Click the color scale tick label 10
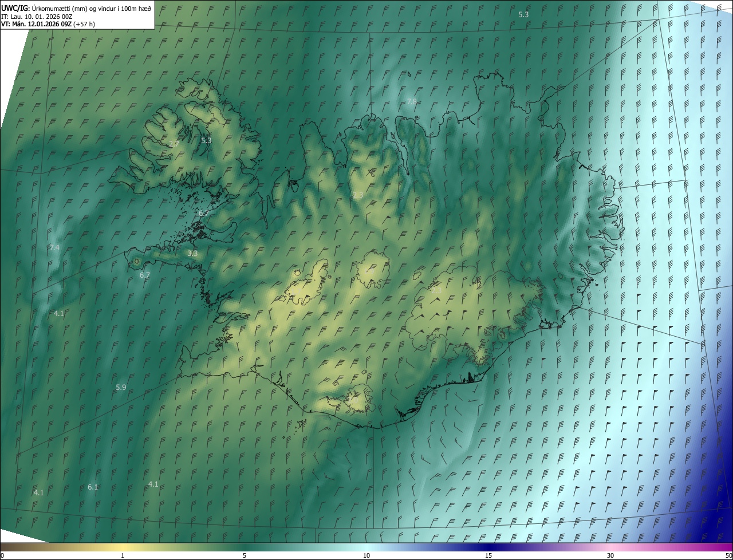Screen dimensions: 733x560 coord(366,555)
